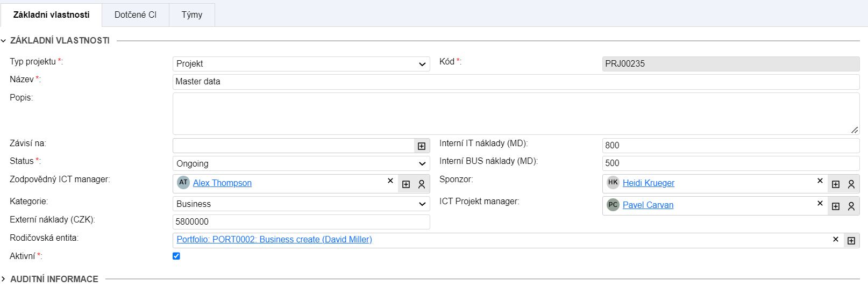The image size is (868, 287).
Task: Switch to Týmy tab
Action: [x=192, y=15]
